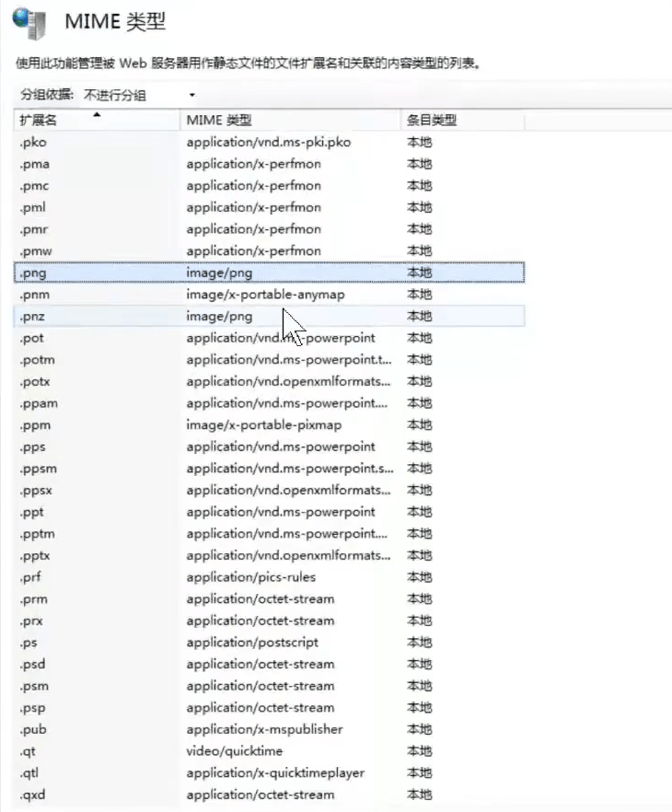Select the .pmw extension row
672x812 pixels.
click(269, 250)
